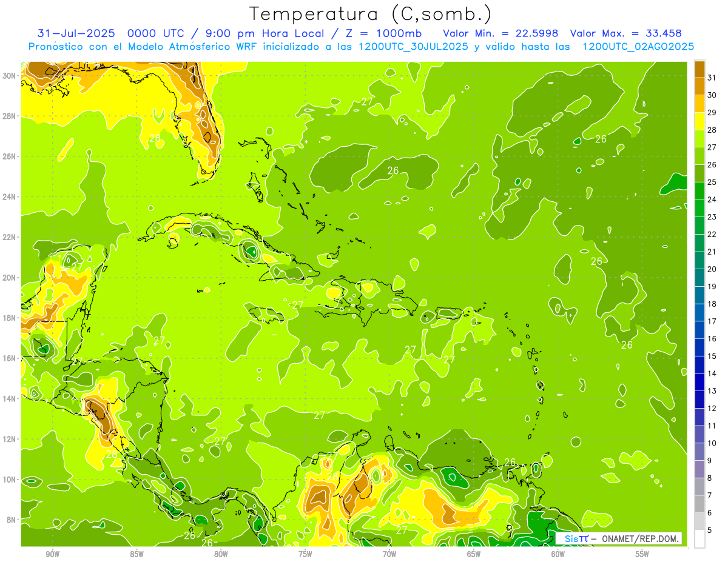Click the '24N' latitude axis label
This screenshot has width=728, height=562.
point(10,196)
